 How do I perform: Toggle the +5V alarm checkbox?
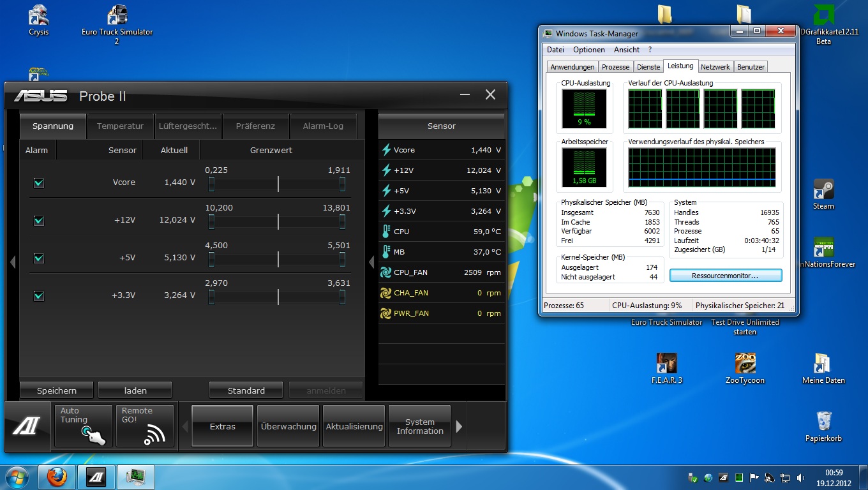tap(39, 258)
